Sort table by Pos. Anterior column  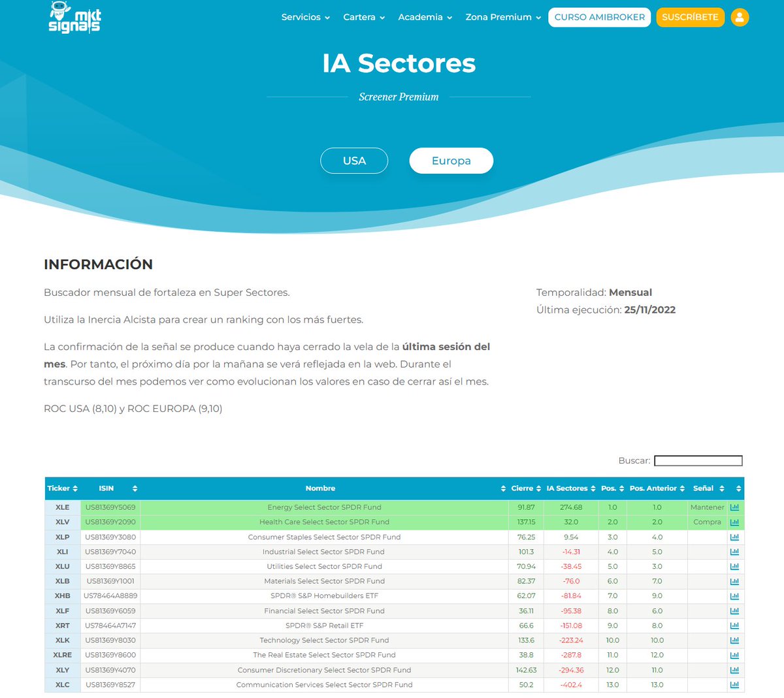(x=657, y=488)
